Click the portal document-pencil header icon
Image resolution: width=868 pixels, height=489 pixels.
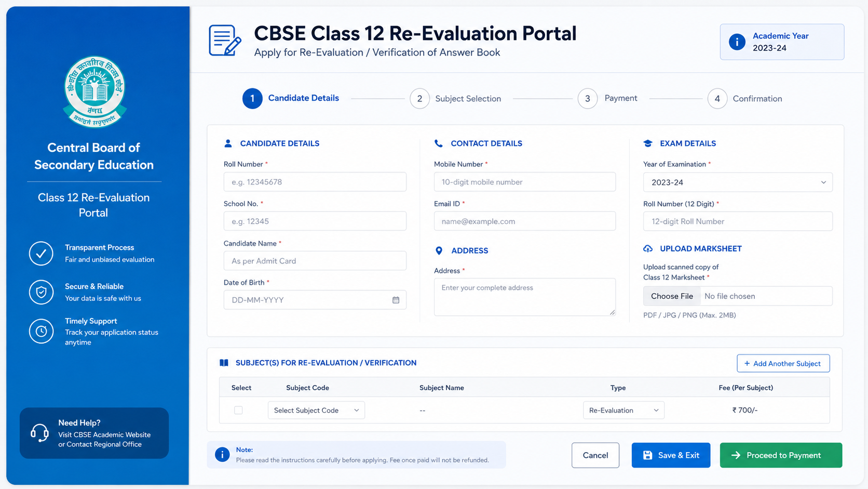(x=225, y=41)
